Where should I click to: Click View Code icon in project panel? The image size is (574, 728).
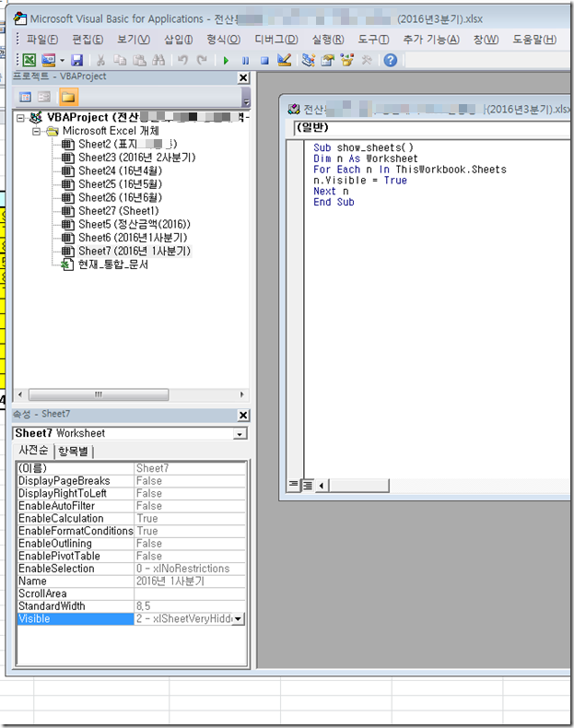tap(26, 97)
